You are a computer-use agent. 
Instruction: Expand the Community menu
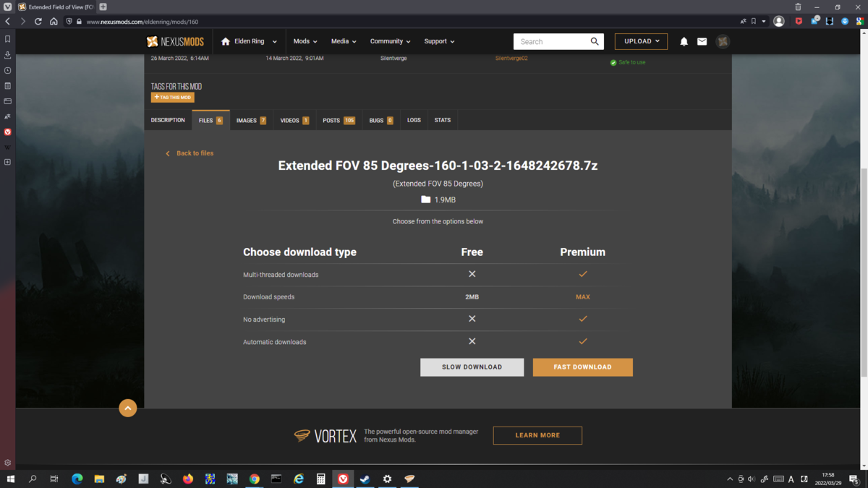click(391, 42)
